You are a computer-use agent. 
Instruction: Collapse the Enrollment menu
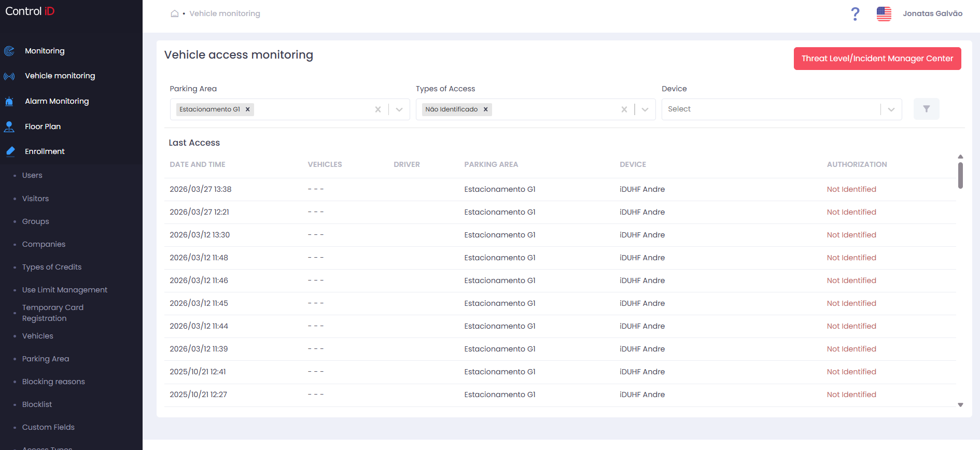click(x=45, y=151)
